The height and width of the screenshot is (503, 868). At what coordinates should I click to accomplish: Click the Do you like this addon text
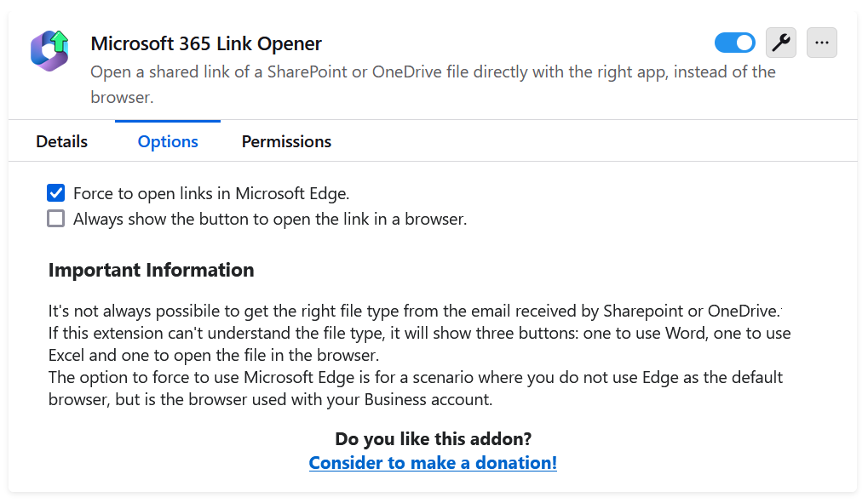pos(433,439)
